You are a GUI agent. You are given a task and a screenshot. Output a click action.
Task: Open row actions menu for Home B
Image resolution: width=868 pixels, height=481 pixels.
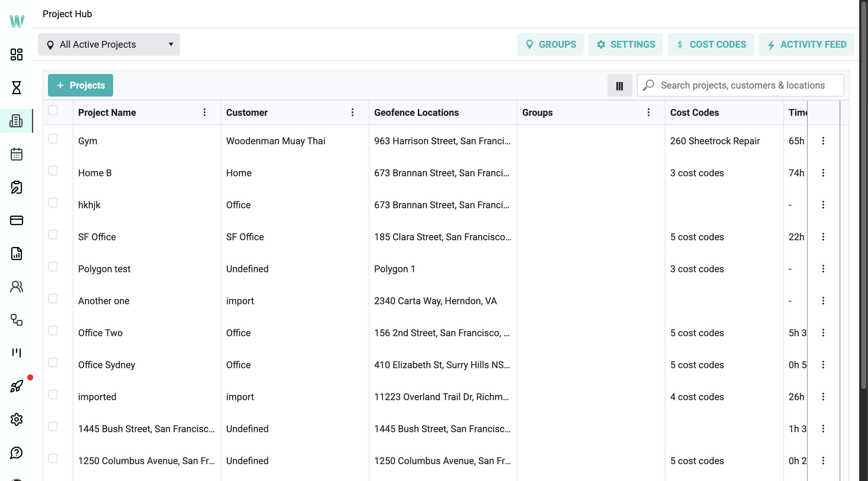(823, 173)
